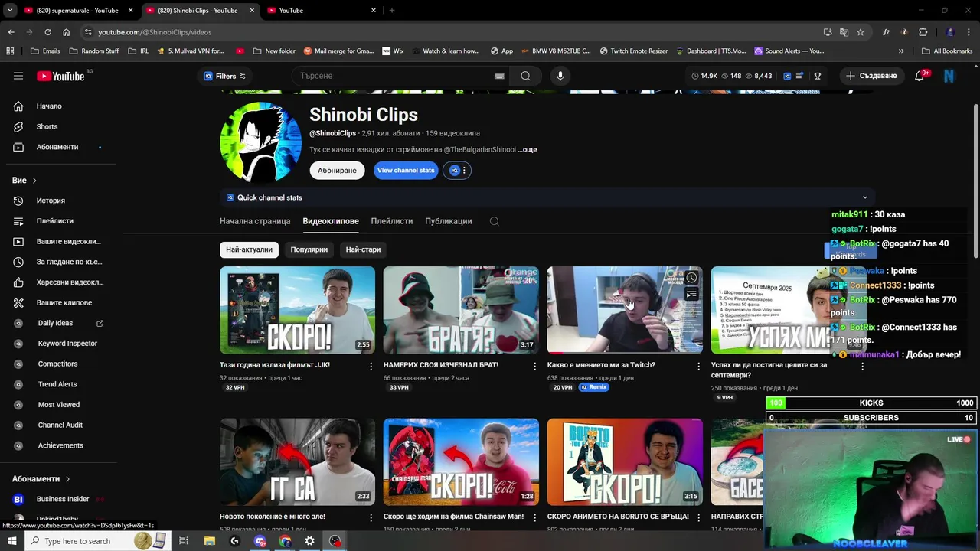Viewport: 980px width, 551px height.
Task: Search within channel using magnifier icon
Action: (x=495, y=221)
